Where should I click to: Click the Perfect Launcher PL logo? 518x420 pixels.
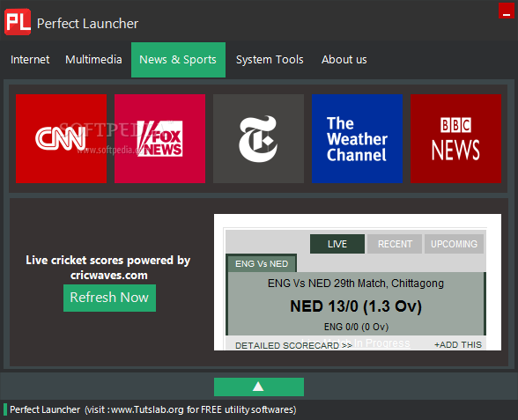pos(18,22)
